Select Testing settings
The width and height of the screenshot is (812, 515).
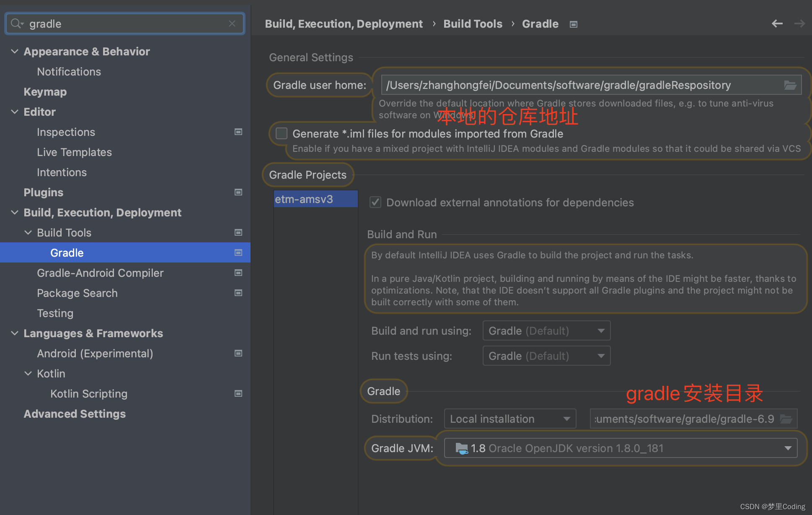pos(55,313)
